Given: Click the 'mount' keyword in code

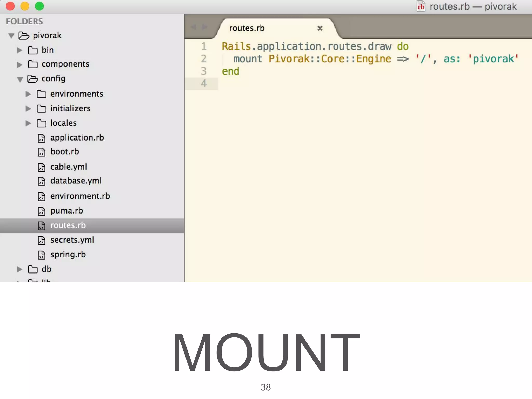Looking at the screenshot, I should (248, 59).
